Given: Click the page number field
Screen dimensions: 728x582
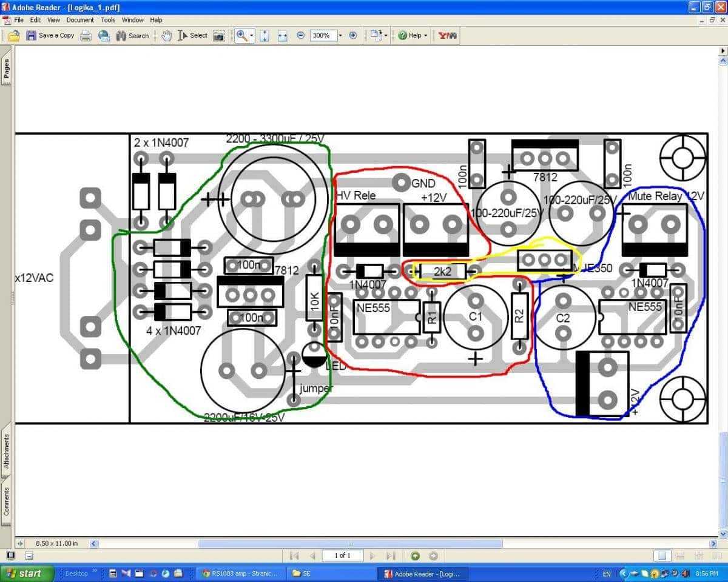Looking at the screenshot, I should click(x=342, y=555).
